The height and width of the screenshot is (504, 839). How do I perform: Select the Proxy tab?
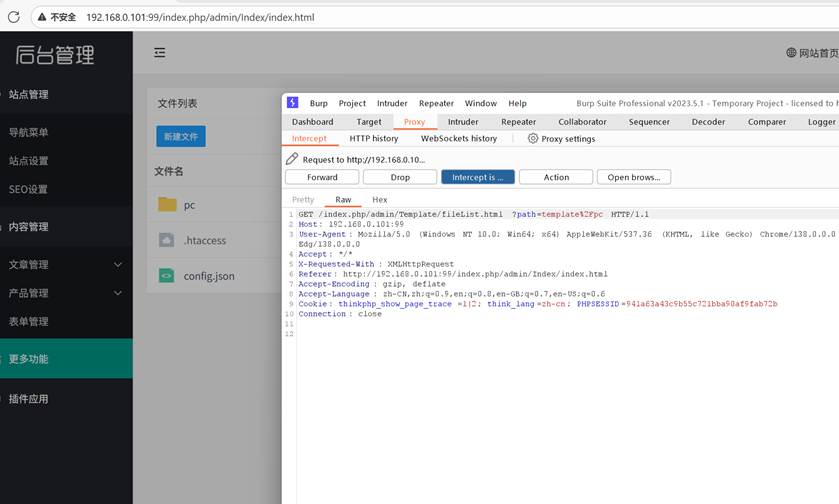click(x=415, y=122)
